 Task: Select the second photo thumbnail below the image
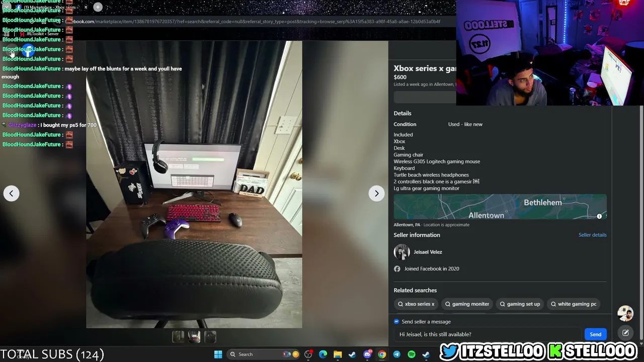[194, 336]
